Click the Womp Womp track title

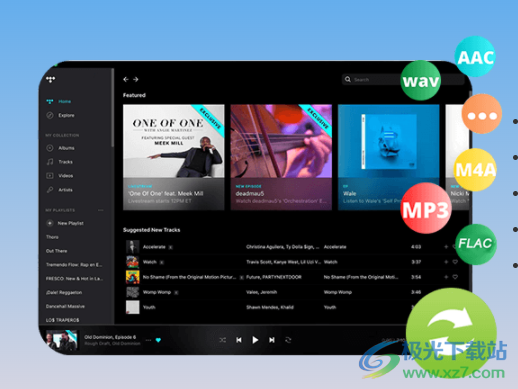157,292
